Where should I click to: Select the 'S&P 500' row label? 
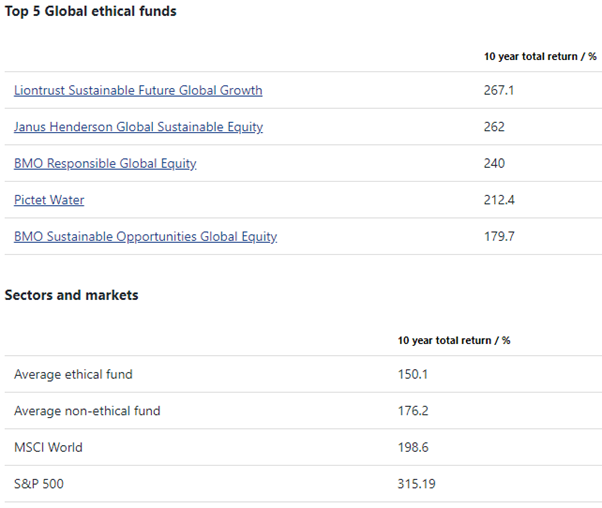point(39,483)
